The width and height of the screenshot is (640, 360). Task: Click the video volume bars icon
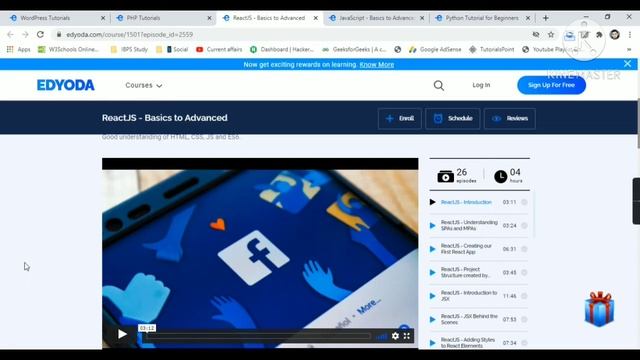(382, 336)
